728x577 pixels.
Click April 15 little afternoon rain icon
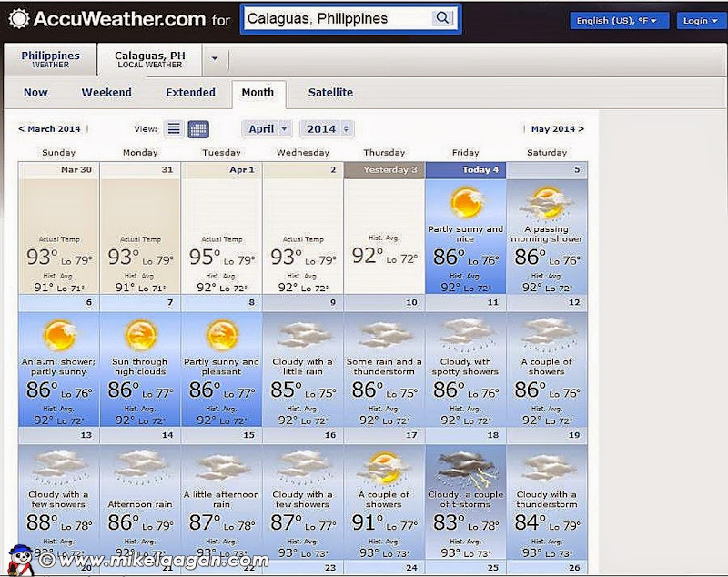pyautogui.click(x=222, y=468)
